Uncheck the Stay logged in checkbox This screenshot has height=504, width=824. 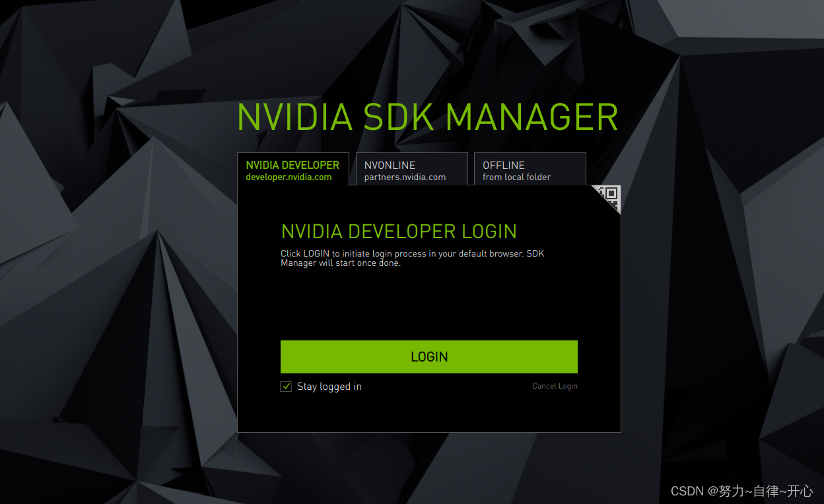(x=286, y=387)
